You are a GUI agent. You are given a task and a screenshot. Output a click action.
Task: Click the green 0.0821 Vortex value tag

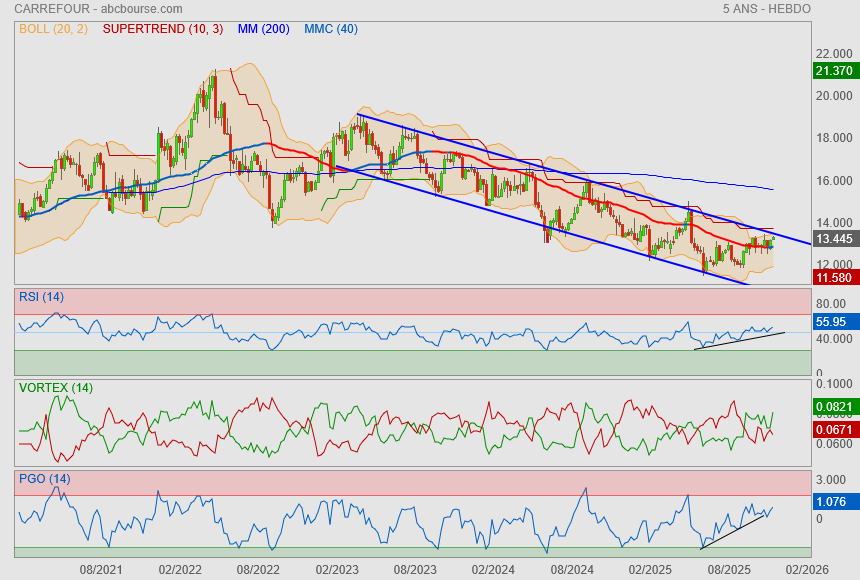833,407
